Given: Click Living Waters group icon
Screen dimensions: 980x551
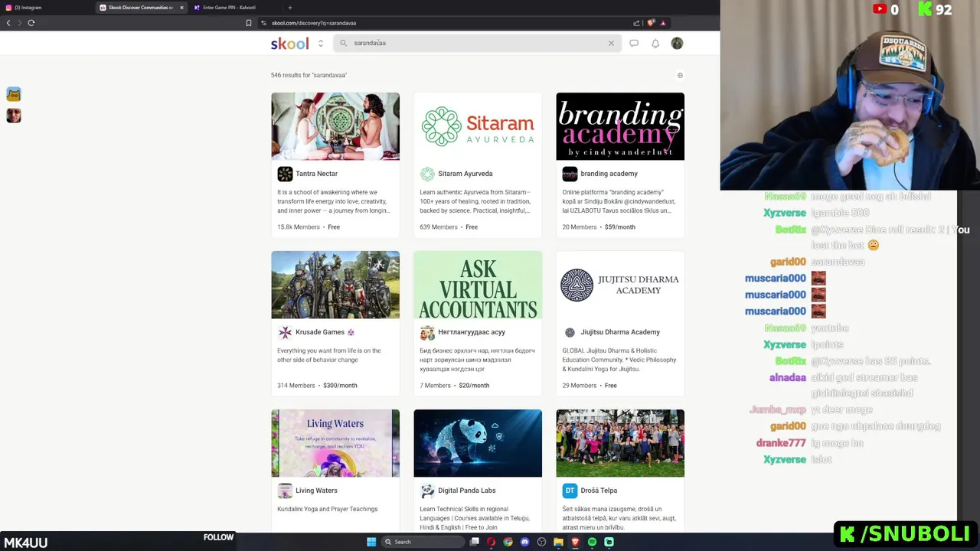Looking at the screenshot, I should pyautogui.click(x=285, y=491).
